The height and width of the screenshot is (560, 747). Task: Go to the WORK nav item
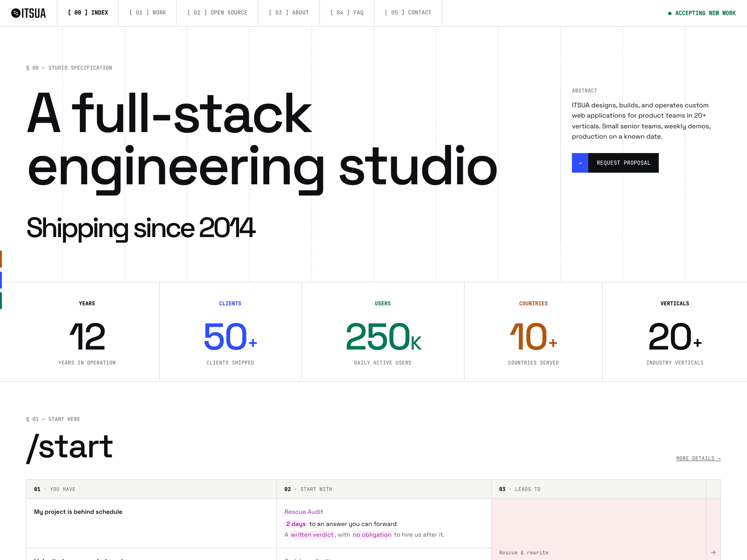click(x=148, y=13)
